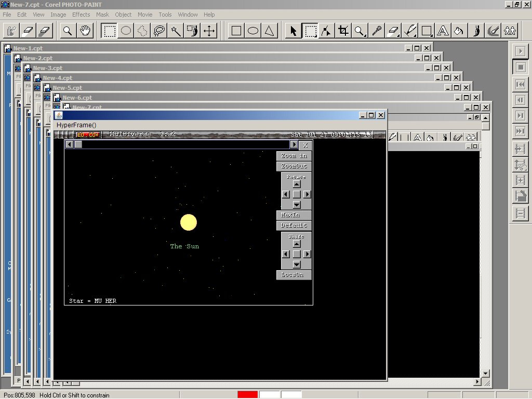The width and height of the screenshot is (532, 399).
Task: Choose the Rectangle mask tool
Action: click(109, 31)
